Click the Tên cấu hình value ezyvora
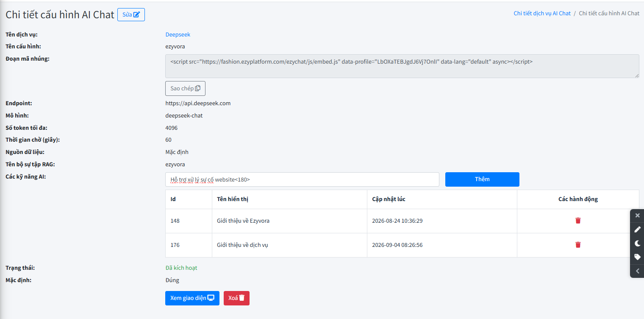Screen dimensions: 644x319 click(175, 46)
